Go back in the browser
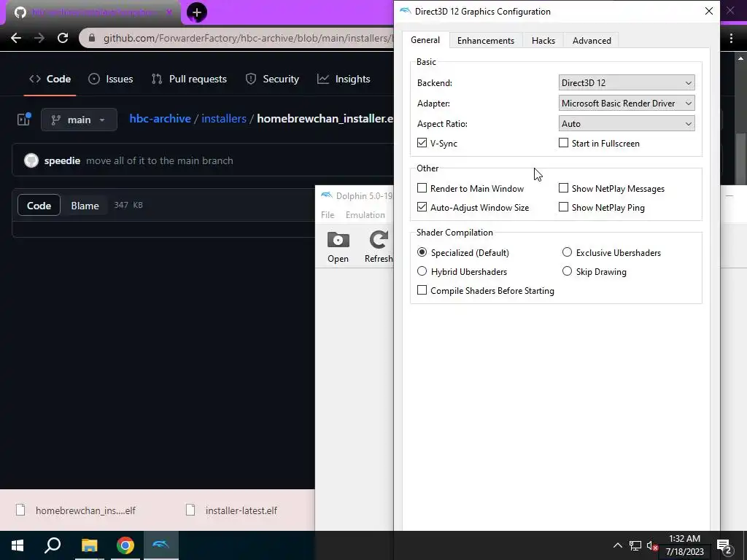747x560 pixels. pyautogui.click(x=16, y=38)
